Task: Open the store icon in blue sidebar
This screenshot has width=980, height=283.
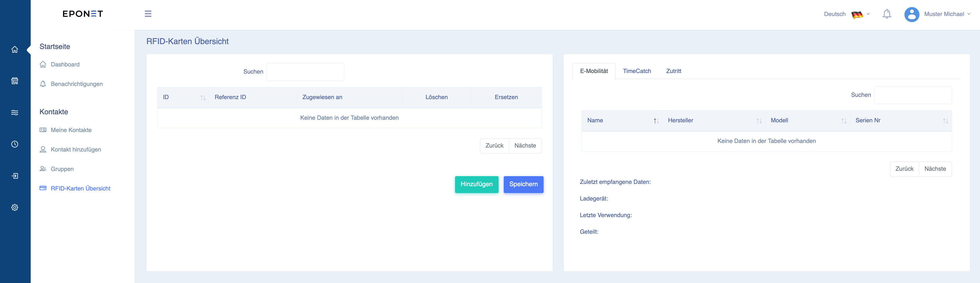Action: tap(15, 81)
